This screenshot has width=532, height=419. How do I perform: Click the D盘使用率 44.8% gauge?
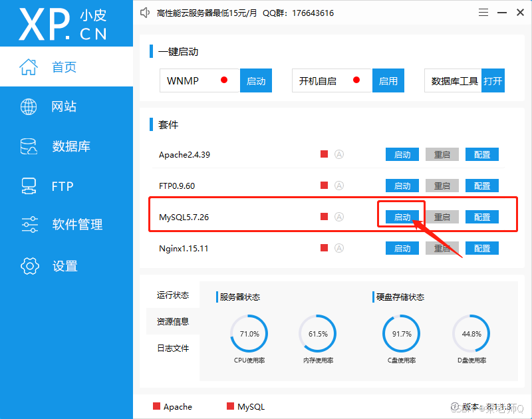pyautogui.click(x=471, y=334)
